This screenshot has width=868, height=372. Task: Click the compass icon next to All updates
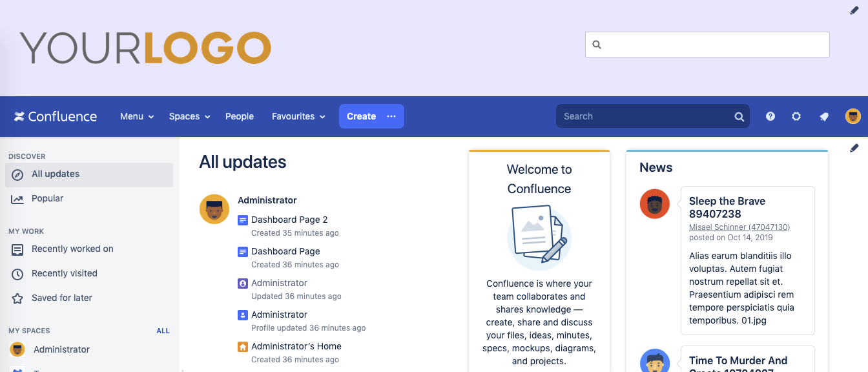point(18,174)
